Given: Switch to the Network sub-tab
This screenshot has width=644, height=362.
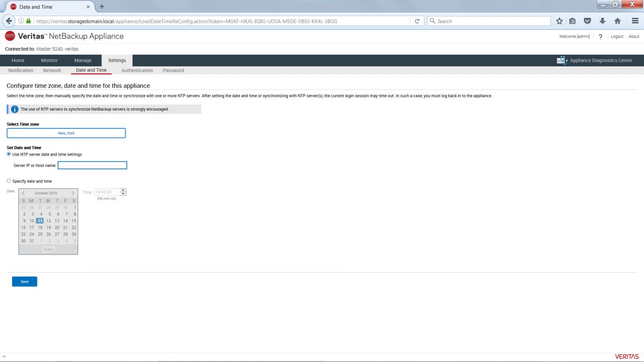Looking at the screenshot, I should click(x=52, y=70).
